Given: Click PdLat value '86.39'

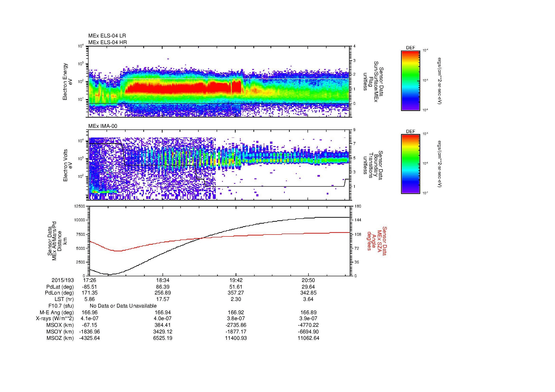Looking at the screenshot, I should click(x=163, y=287).
